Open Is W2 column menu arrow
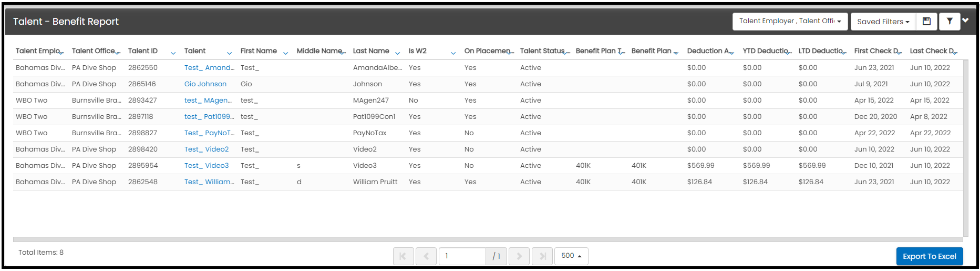The width and height of the screenshot is (980, 271). pos(453,53)
